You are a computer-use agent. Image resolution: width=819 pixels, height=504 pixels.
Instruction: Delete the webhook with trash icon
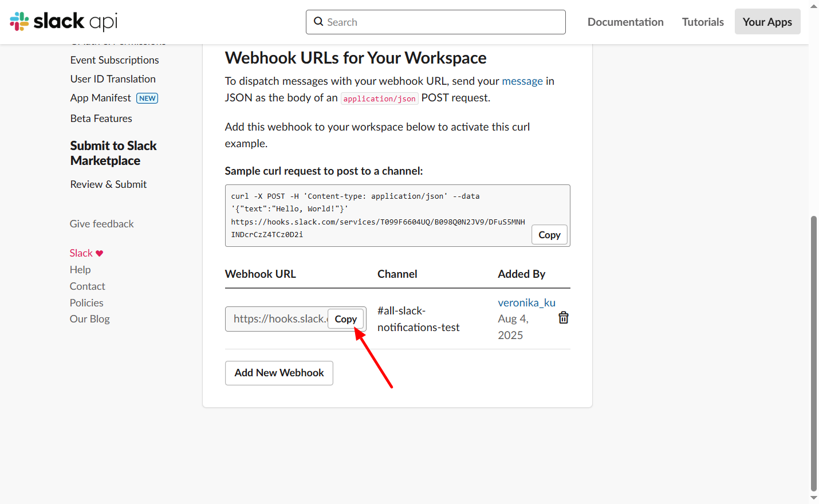(x=564, y=318)
